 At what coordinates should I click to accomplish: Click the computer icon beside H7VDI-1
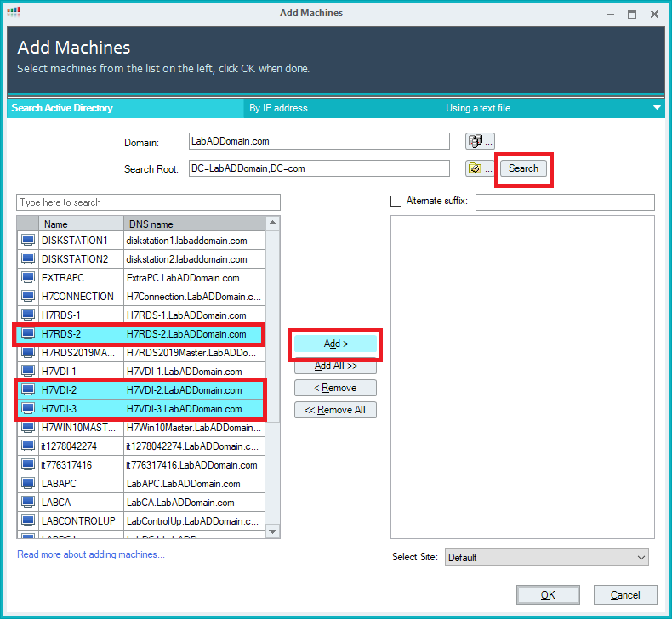coord(28,372)
